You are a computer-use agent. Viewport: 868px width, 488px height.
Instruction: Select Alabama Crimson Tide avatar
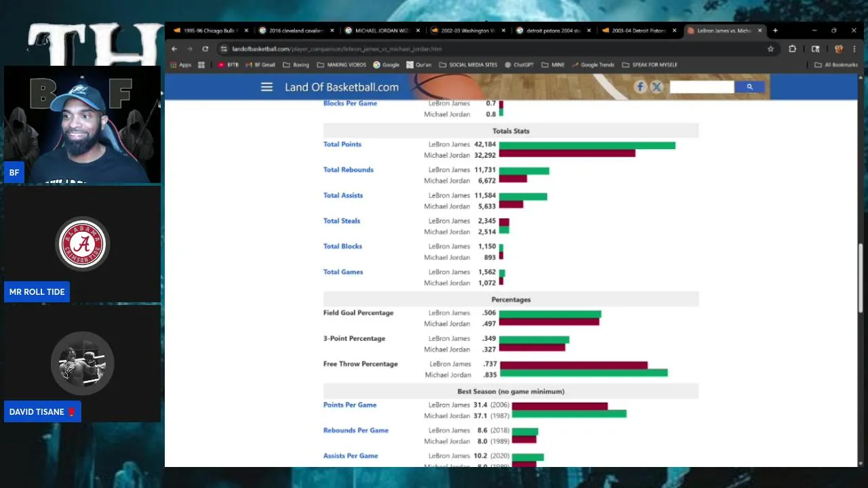83,244
